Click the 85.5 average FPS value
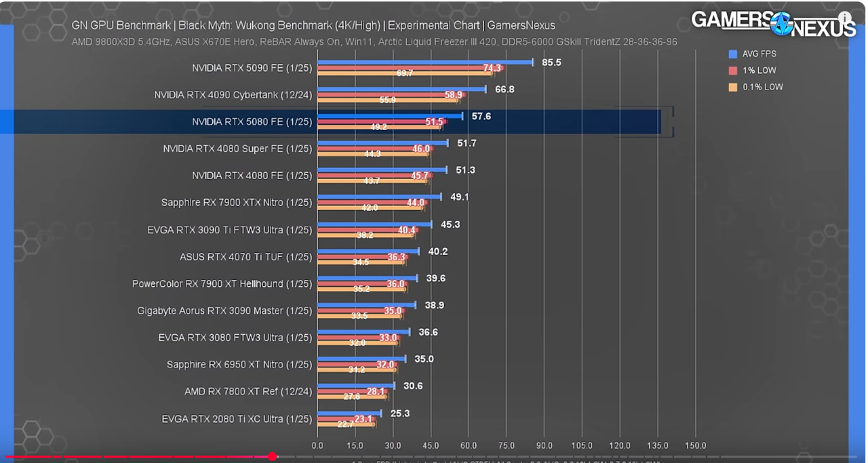 551,62
